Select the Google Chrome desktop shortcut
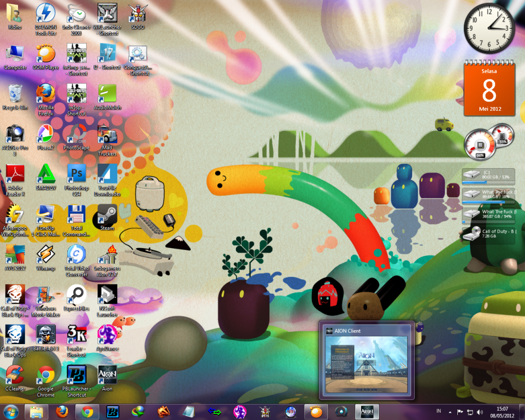The height and width of the screenshot is (420, 525). pyautogui.click(x=46, y=381)
